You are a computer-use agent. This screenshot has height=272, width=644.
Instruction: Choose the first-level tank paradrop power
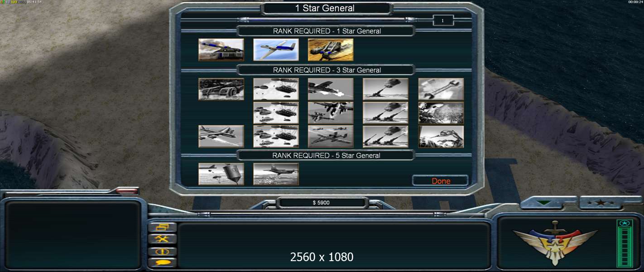276,89
